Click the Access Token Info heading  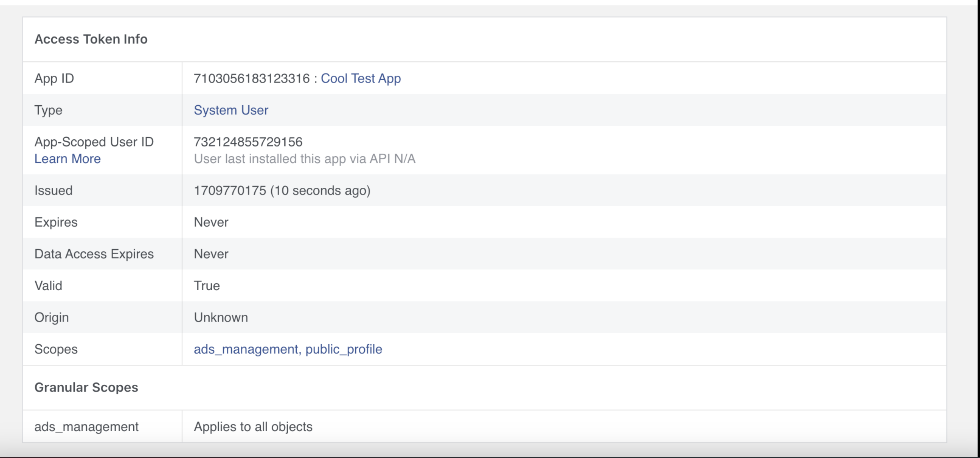click(91, 39)
